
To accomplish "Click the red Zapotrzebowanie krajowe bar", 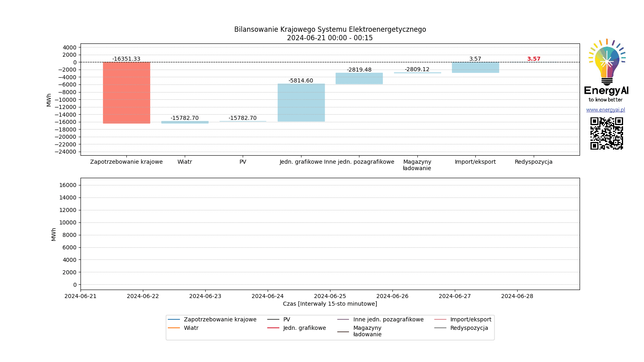I will pos(126,93).
